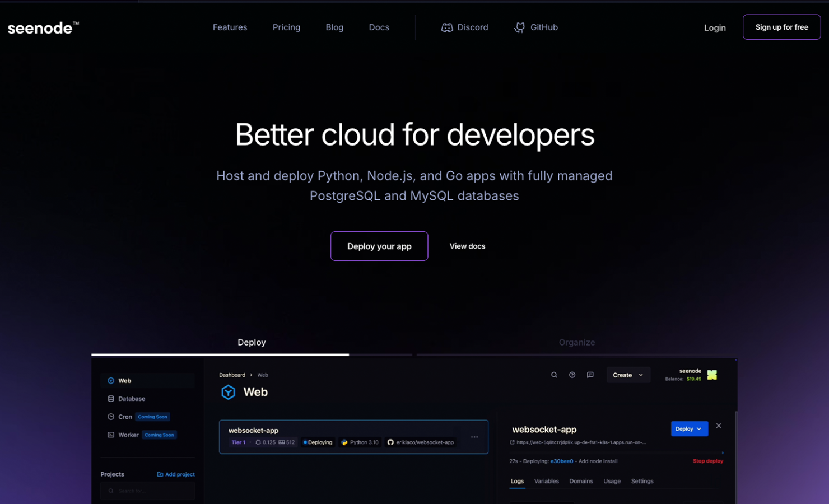
Task: Click the Projects search input field
Action: click(x=148, y=491)
